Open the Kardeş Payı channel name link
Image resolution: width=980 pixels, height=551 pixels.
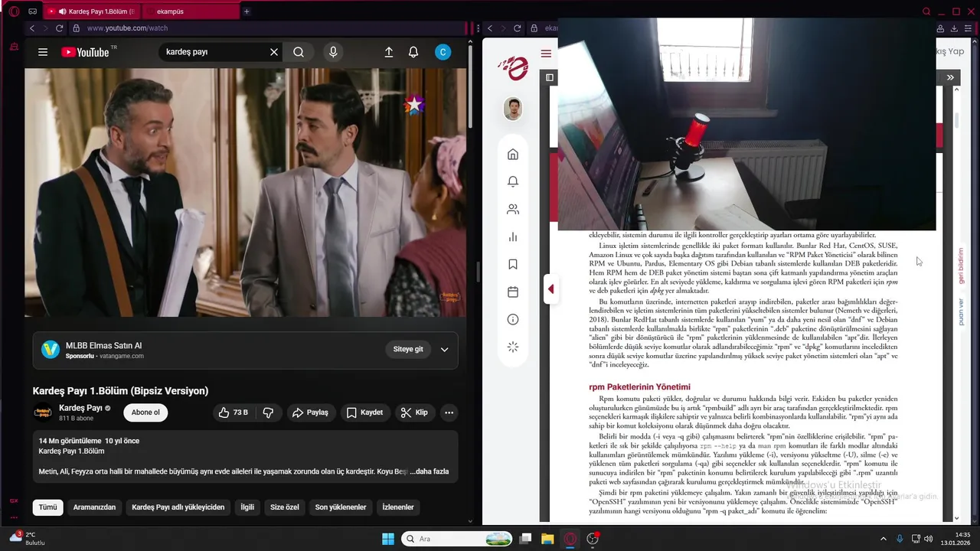(80, 408)
